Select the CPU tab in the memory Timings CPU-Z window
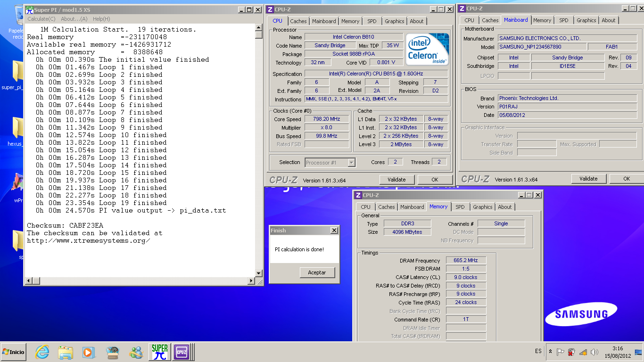Image resolution: width=644 pixels, height=362 pixels. (x=365, y=207)
